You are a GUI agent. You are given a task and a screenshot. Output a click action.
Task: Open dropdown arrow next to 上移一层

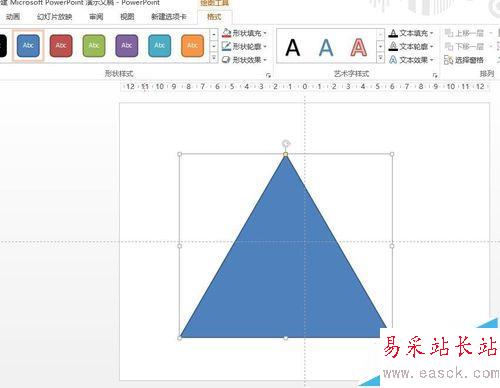click(490, 33)
